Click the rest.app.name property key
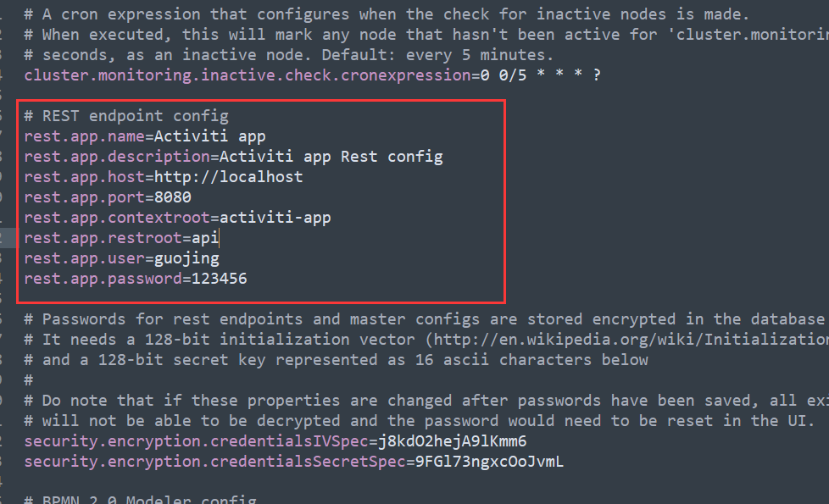 (x=84, y=136)
